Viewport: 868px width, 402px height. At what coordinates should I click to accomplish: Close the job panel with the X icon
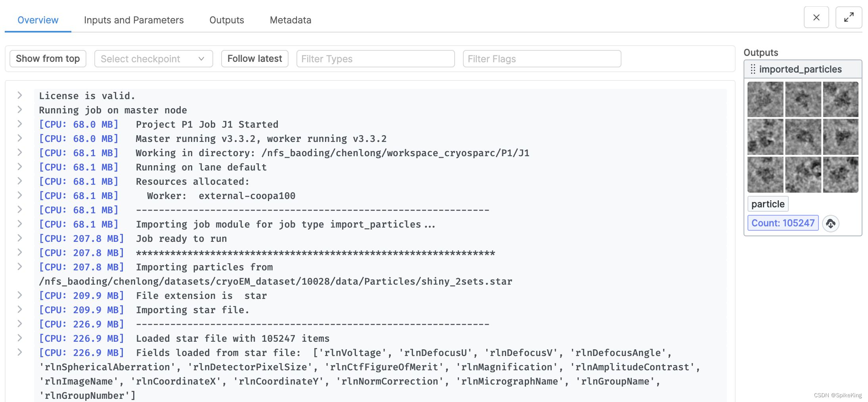point(816,17)
